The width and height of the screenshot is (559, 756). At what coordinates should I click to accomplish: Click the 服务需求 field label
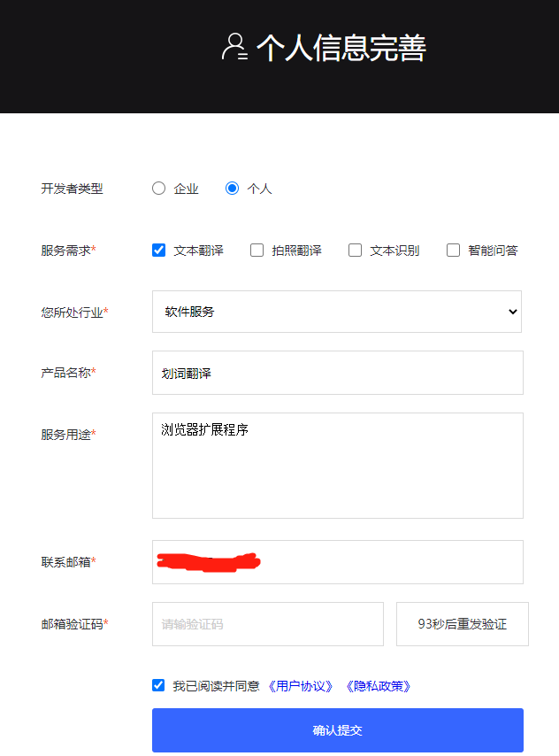(x=68, y=251)
